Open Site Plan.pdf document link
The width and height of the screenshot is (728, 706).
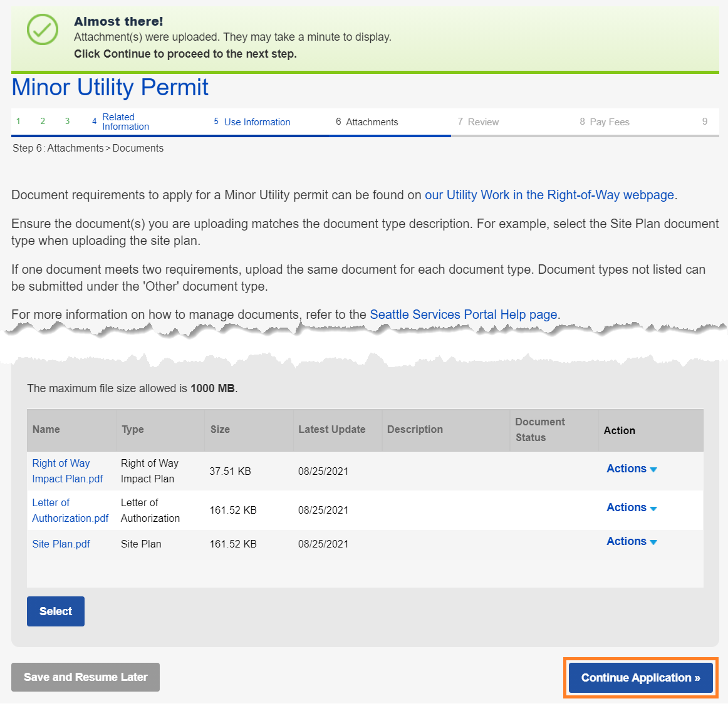tap(61, 544)
